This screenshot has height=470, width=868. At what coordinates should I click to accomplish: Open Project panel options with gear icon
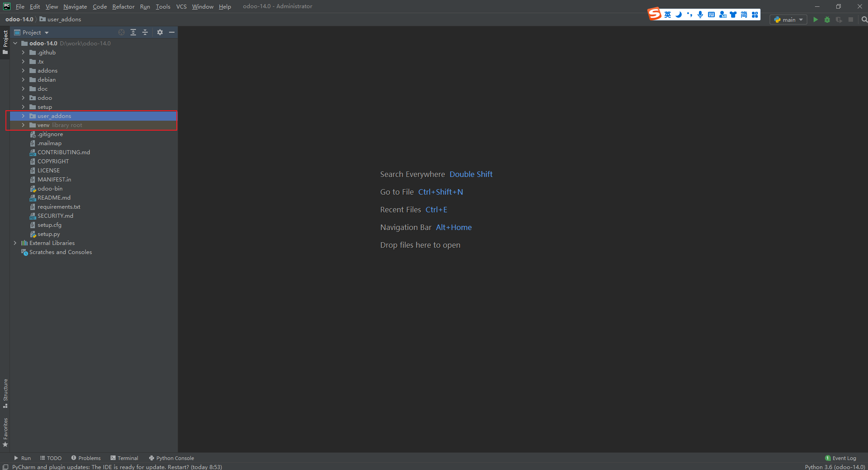pos(160,32)
